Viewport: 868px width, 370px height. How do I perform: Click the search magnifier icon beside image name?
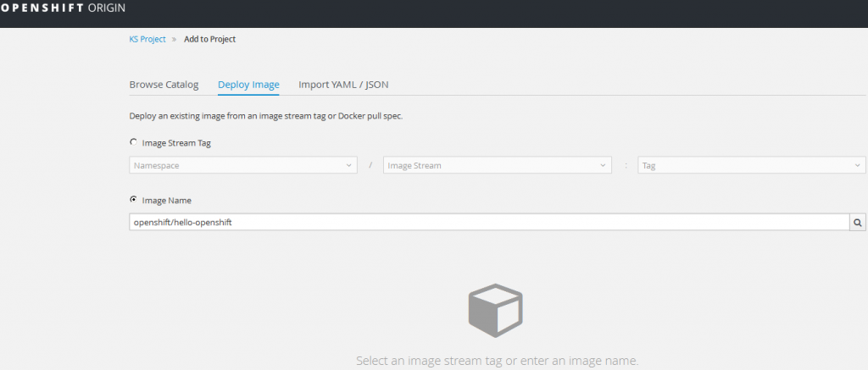pos(857,223)
